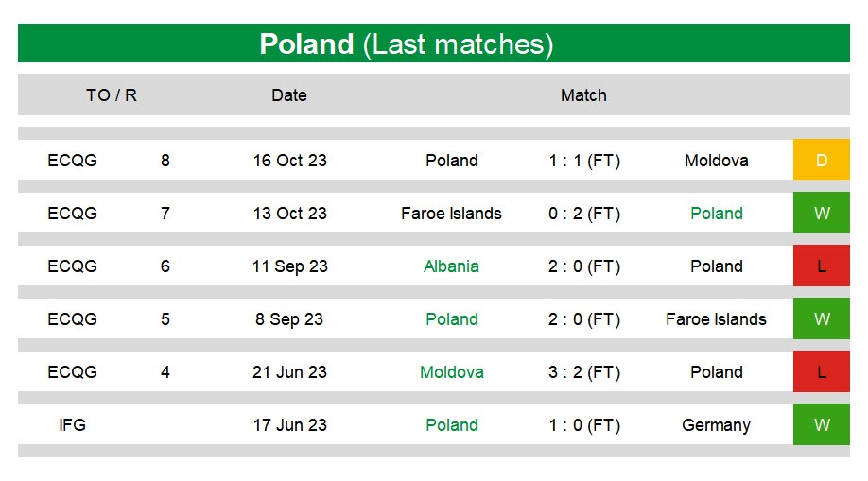
Task: Open the green Moldova team link on 21 Jun
Action: 452,372
